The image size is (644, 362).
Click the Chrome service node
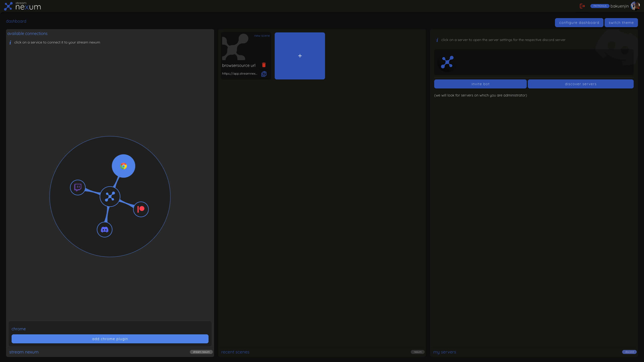tap(123, 166)
